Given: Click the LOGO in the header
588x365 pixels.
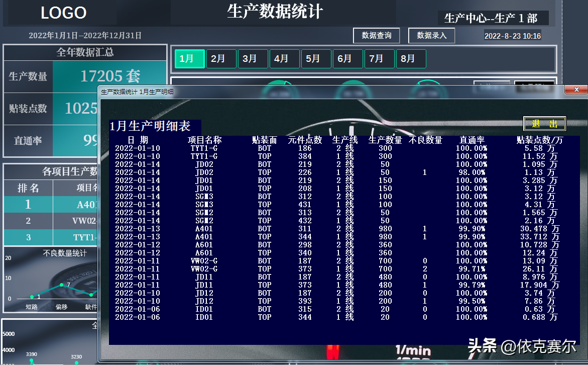Looking at the screenshot, I should tap(63, 13).
